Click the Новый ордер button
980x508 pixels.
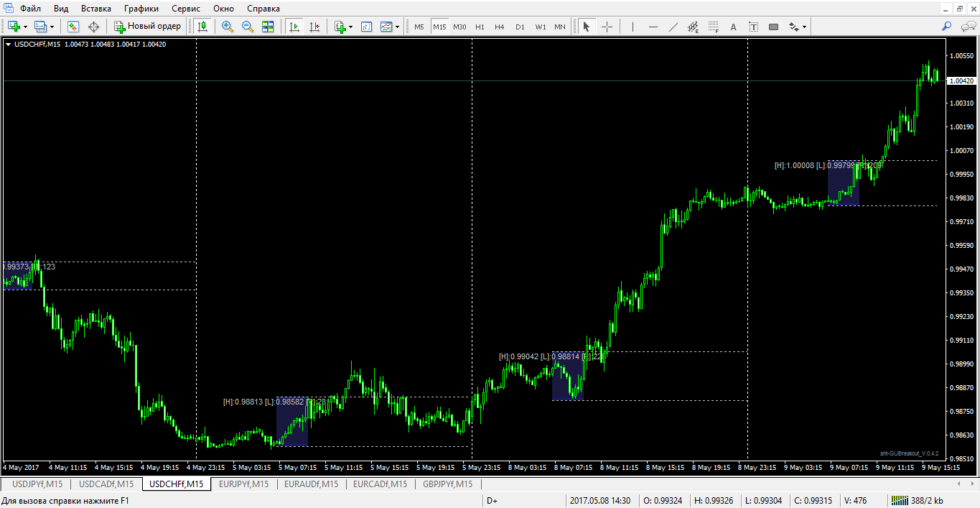(x=148, y=27)
